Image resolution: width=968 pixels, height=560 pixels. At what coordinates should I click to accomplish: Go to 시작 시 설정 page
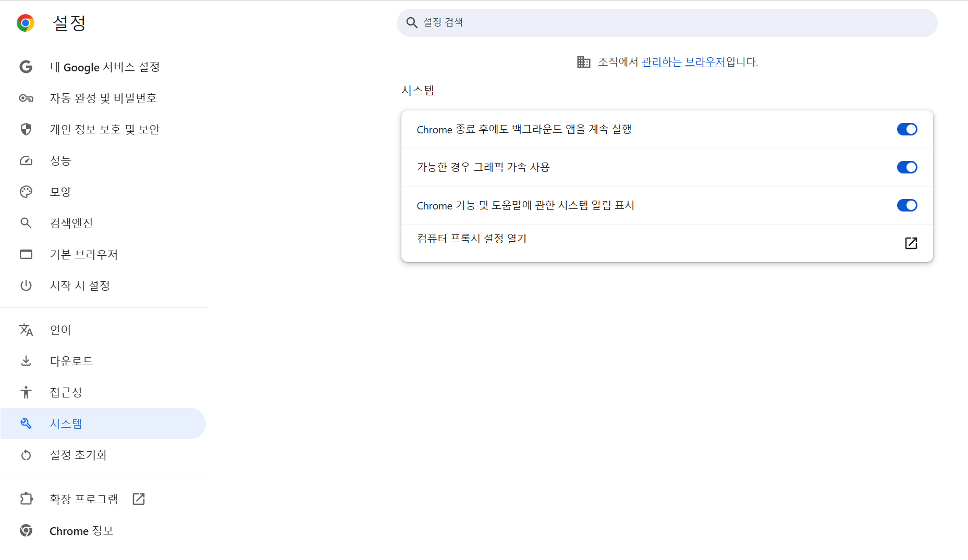pyautogui.click(x=103, y=285)
